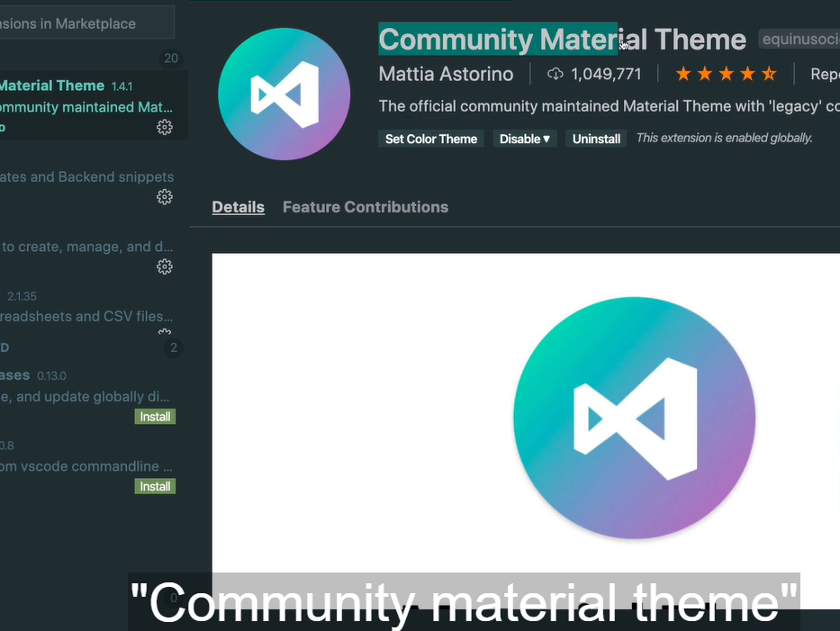The height and width of the screenshot is (631, 840).
Task: Open gear menu for create, manage extension
Action: pyautogui.click(x=165, y=266)
